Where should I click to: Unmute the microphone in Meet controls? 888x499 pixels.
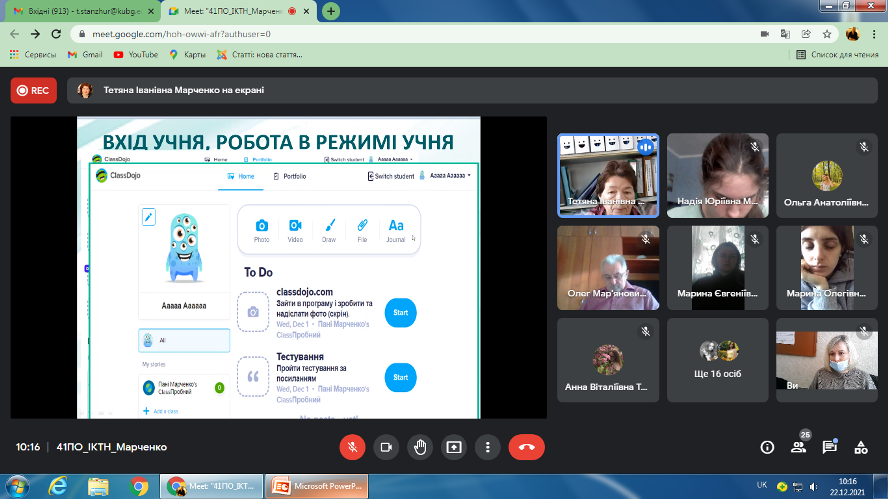[x=351, y=447]
